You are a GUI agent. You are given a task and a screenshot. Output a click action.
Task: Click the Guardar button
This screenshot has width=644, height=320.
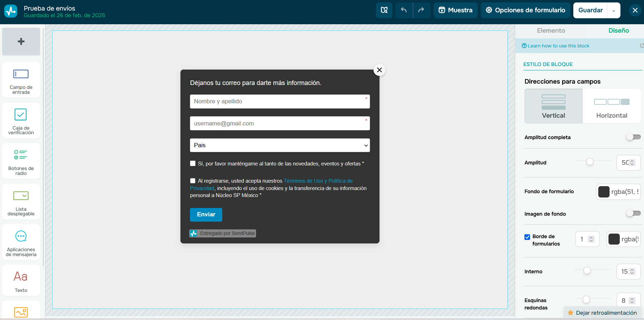tap(591, 10)
